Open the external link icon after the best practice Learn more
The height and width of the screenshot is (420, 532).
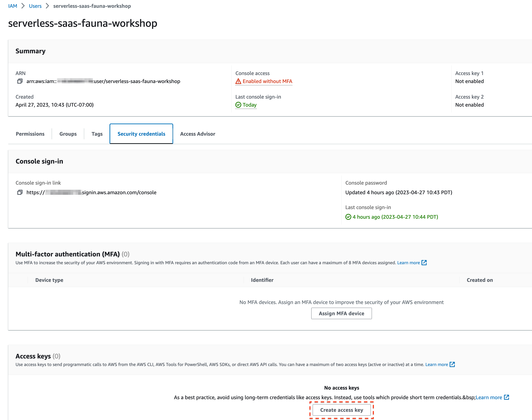tap(506, 397)
